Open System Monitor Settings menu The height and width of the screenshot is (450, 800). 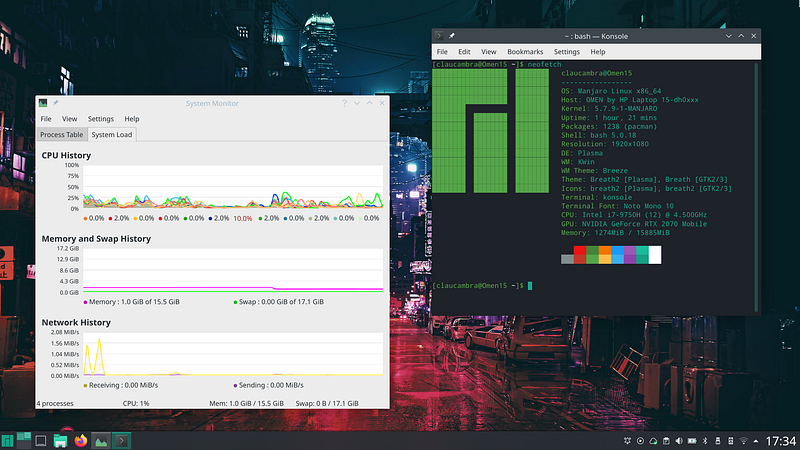[x=101, y=119]
